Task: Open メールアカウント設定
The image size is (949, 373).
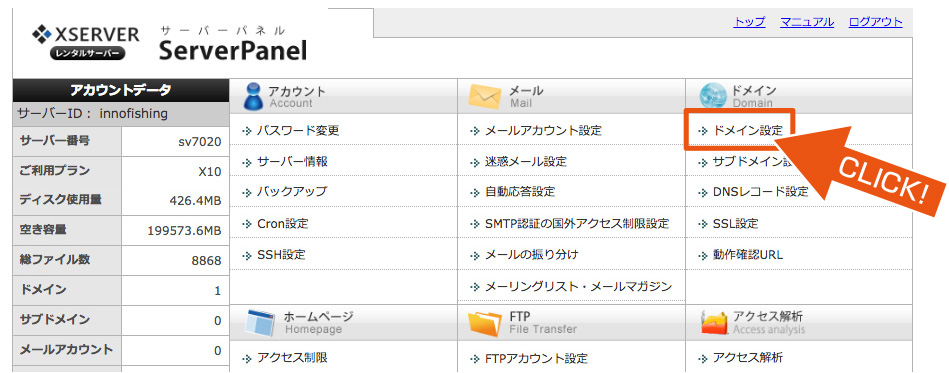Action: click(x=543, y=130)
